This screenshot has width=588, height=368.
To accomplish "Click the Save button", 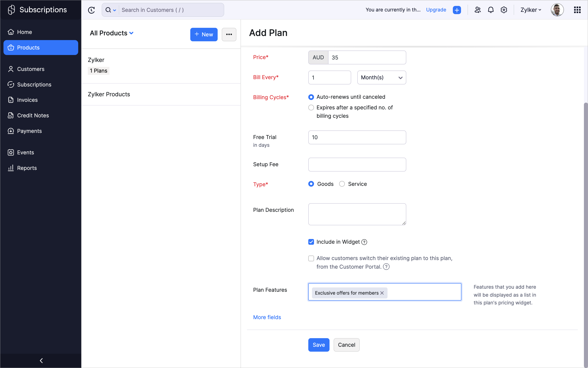I will pos(318,345).
